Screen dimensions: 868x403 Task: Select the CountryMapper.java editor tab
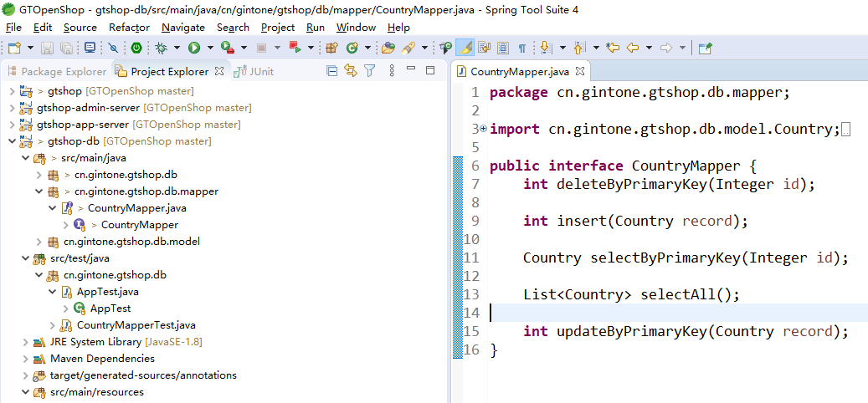pyautogui.click(x=511, y=71)
